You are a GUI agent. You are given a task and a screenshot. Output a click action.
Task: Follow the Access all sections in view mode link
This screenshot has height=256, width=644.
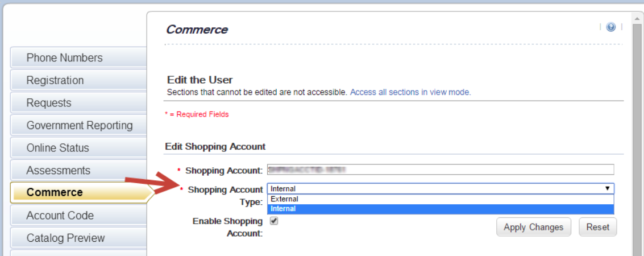[x=410, y=93]
